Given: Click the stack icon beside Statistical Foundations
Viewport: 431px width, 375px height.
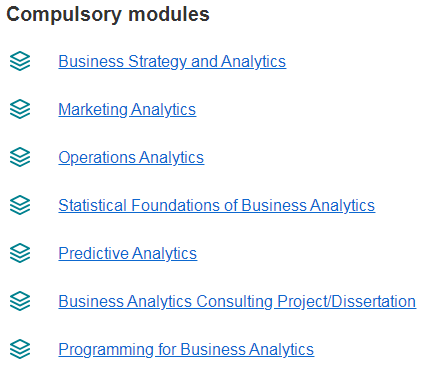Looking at the screenshot, I should [x=20, y=205].
